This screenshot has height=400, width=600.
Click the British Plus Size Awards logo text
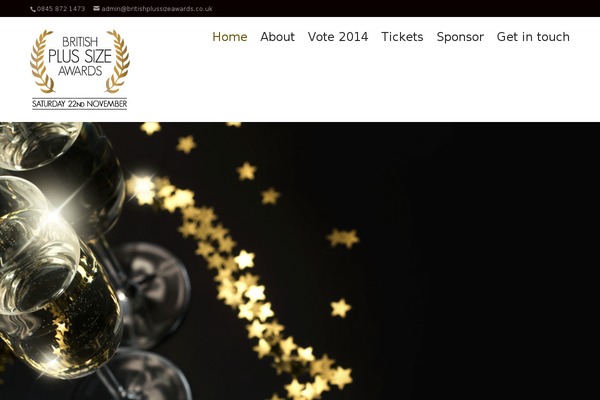tap(80, 56)
